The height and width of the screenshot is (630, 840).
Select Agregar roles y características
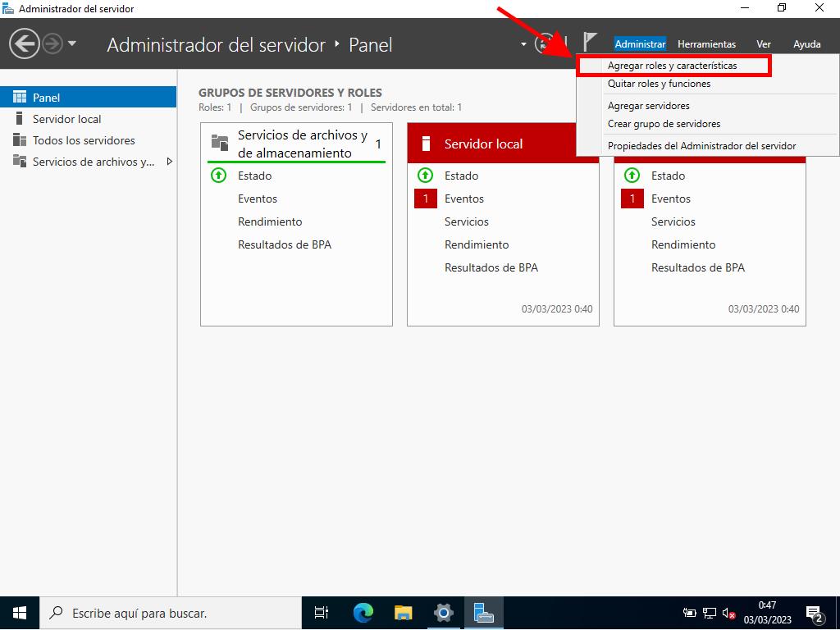click(672, 66)
